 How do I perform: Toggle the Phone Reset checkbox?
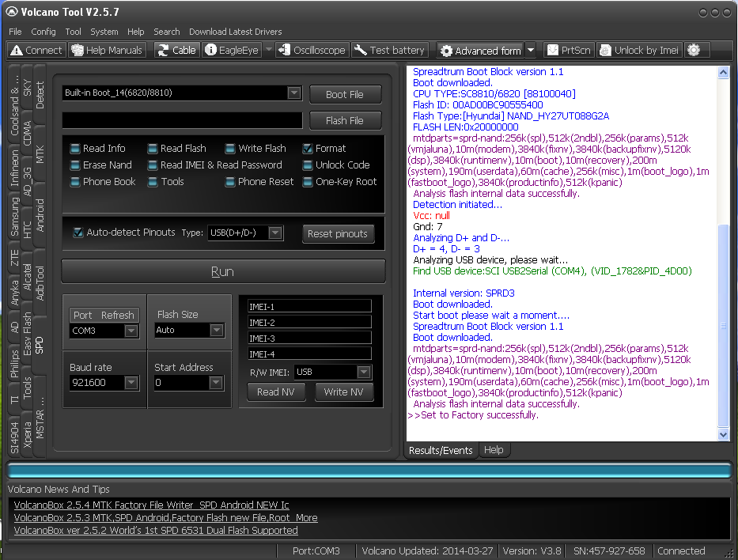coord(229,182)
